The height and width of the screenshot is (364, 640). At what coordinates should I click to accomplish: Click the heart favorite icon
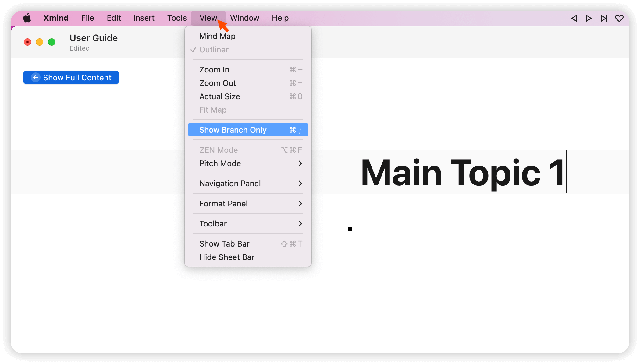click(x=619, y=18)
